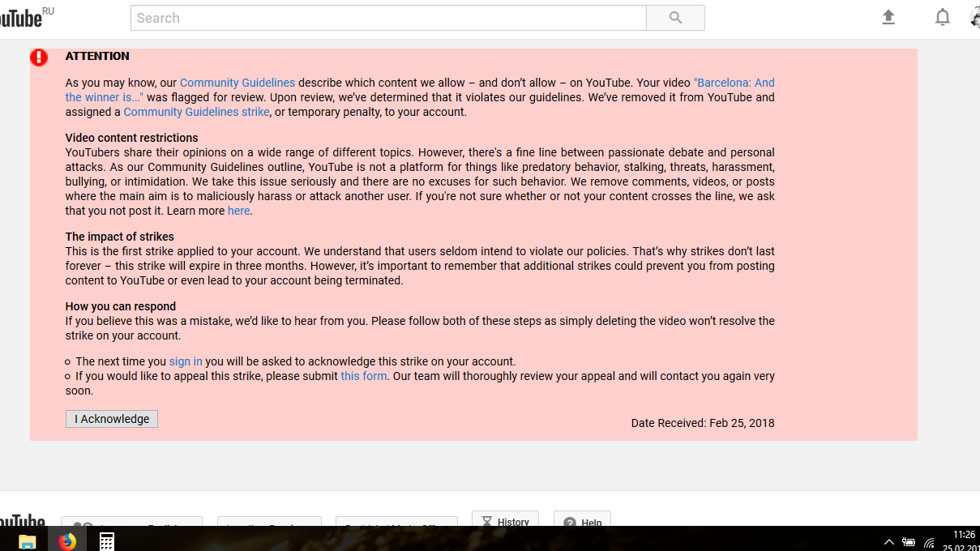
Task: Open the account avatar menu
Action: (974, 17)
